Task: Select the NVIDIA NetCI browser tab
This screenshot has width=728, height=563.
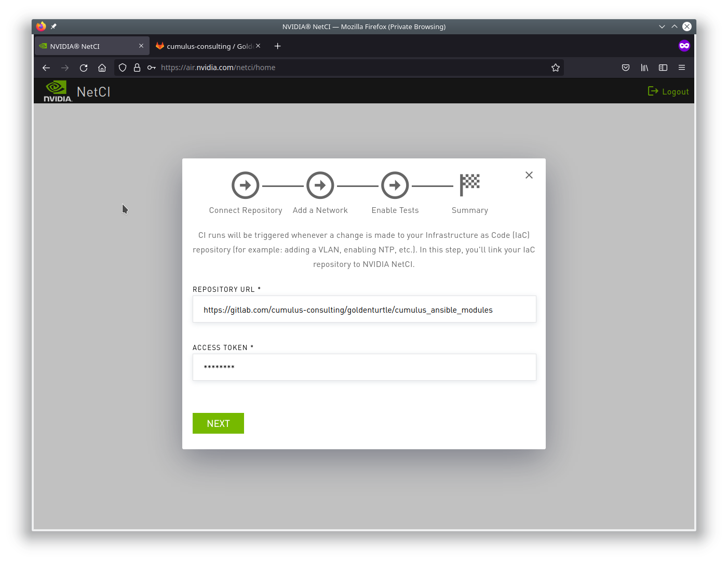Action: tap(86, 46)
